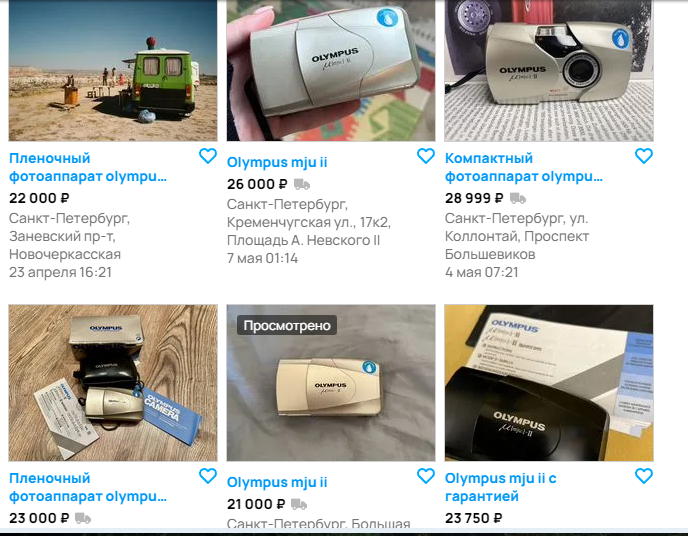Screen dimensions: 688x536
Task: Open Пленочный фотоаппарат olympus title priced 22 000 ₽
Action: pyautogui.click(x=88, y=167)
